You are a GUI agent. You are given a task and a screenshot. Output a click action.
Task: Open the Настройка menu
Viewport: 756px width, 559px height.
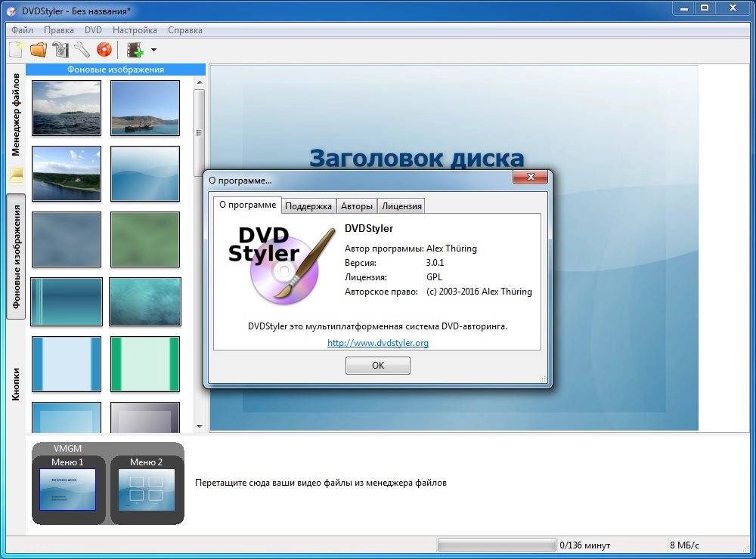[x=135, y=30]
